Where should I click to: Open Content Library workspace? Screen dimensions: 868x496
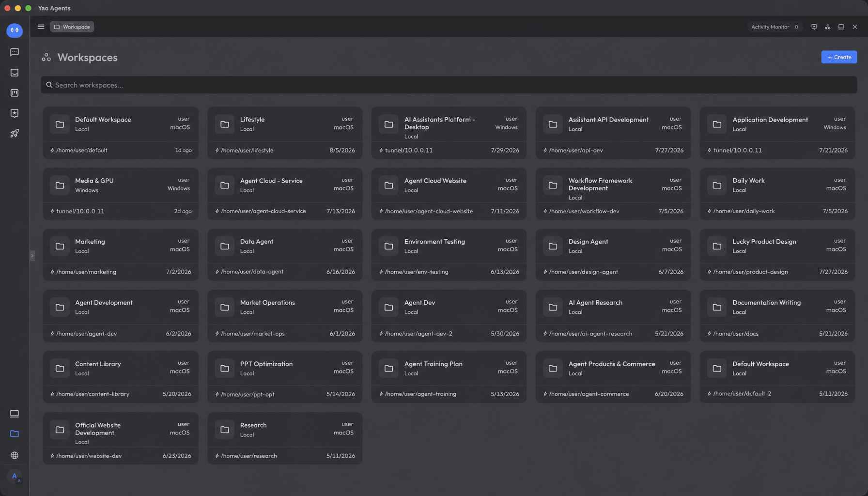[121, 377]
